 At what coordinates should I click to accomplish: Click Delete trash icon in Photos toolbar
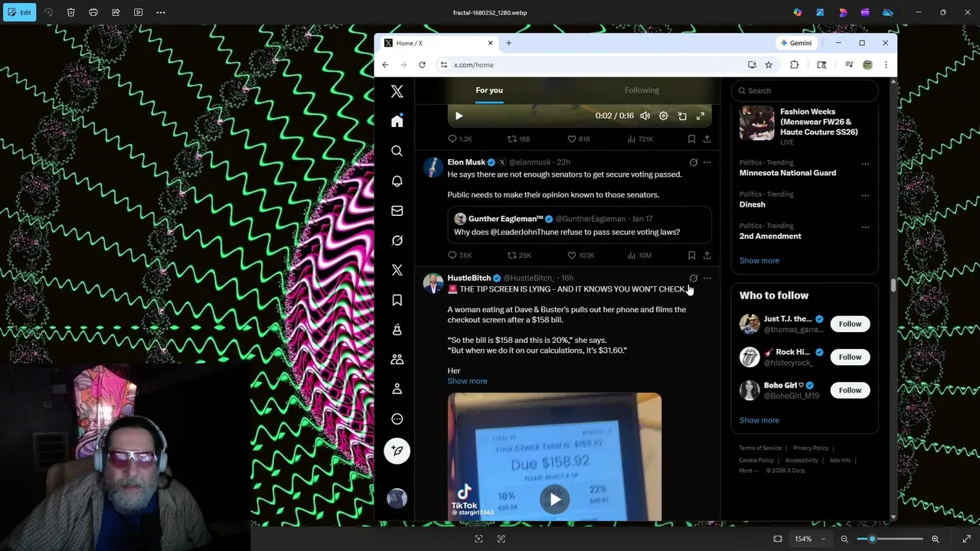click(x=70, y=12)
